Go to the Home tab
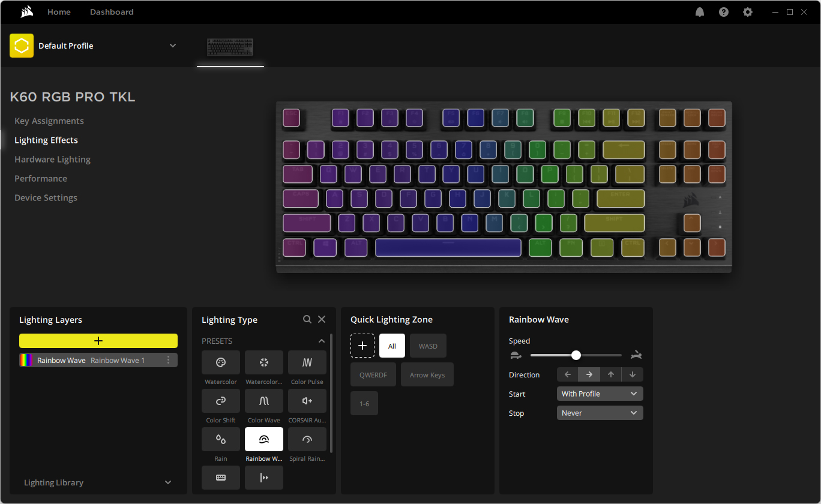Screen dimensions: 821x504 (59, 12)
